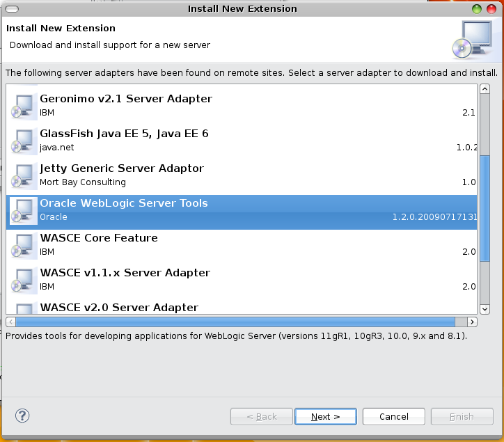Click the GlassFish Java EE adapter icon

24,141
